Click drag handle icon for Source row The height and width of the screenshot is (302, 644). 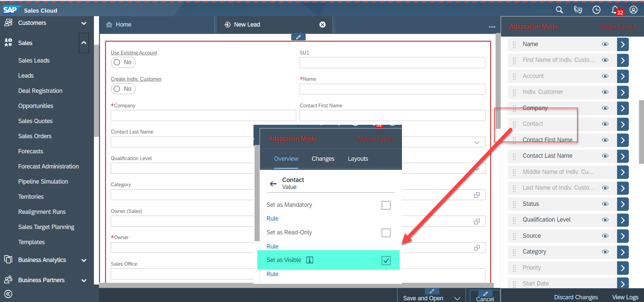coord(514,236)
